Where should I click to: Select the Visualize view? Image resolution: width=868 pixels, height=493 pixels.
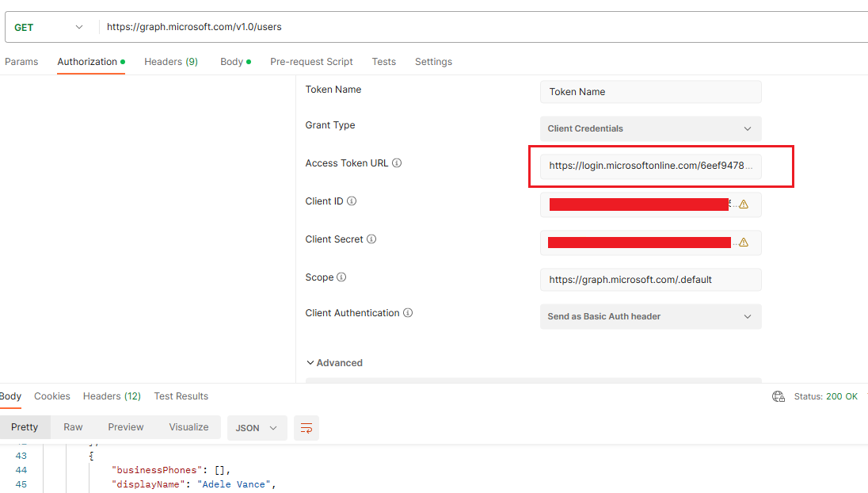pos(188,427)
